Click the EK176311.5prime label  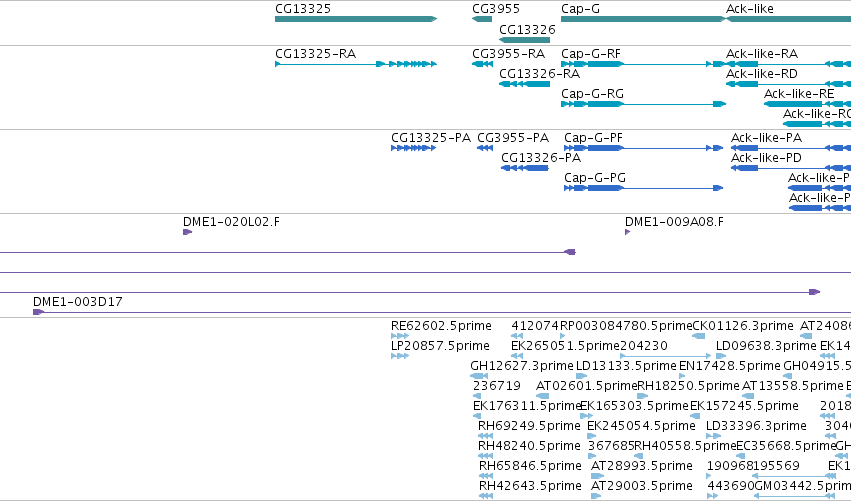coord(527,406)
